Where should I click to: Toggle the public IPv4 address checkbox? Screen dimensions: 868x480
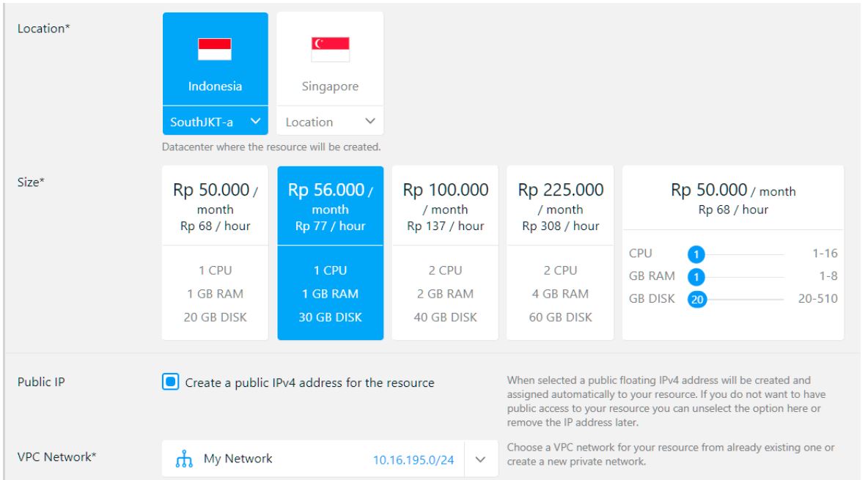[x=170, y=382]
